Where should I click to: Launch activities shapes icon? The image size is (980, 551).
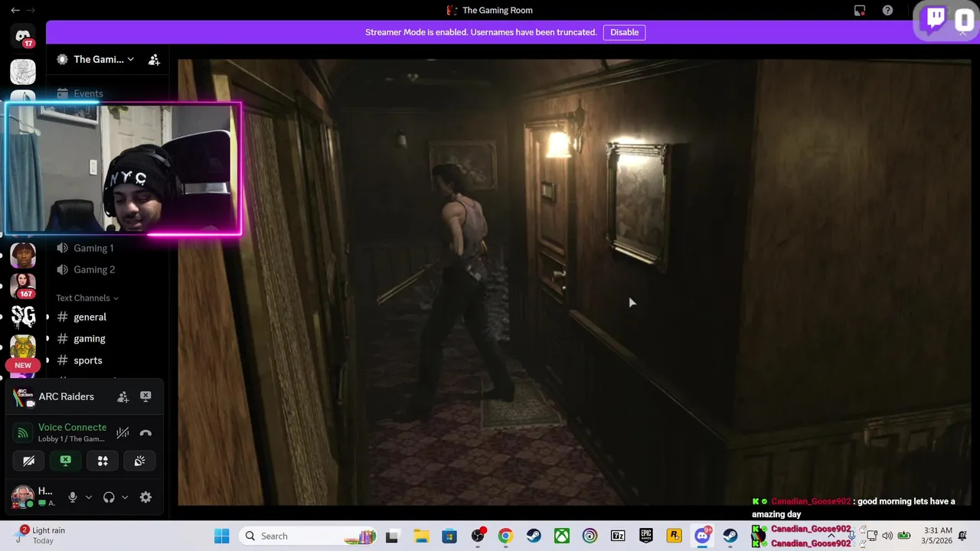[103, 461]
